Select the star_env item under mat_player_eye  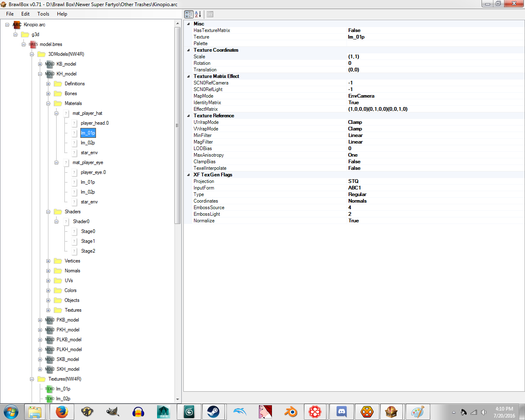click(89, 202)
